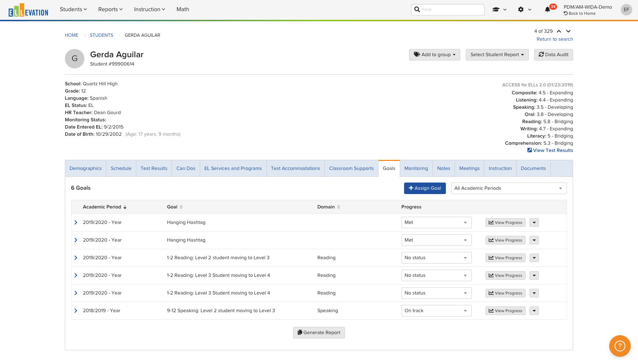Open the Math menu item
638x364 pixels.
(x=183, y=9)
